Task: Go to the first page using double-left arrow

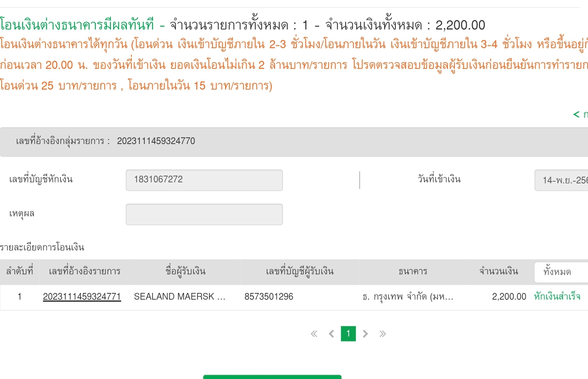Action: (x=314, y=334)
